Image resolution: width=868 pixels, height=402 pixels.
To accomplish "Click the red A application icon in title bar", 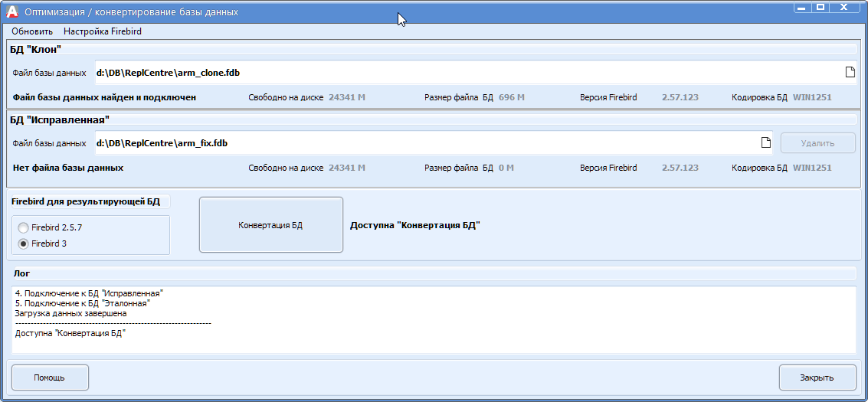I will point(12,11).
